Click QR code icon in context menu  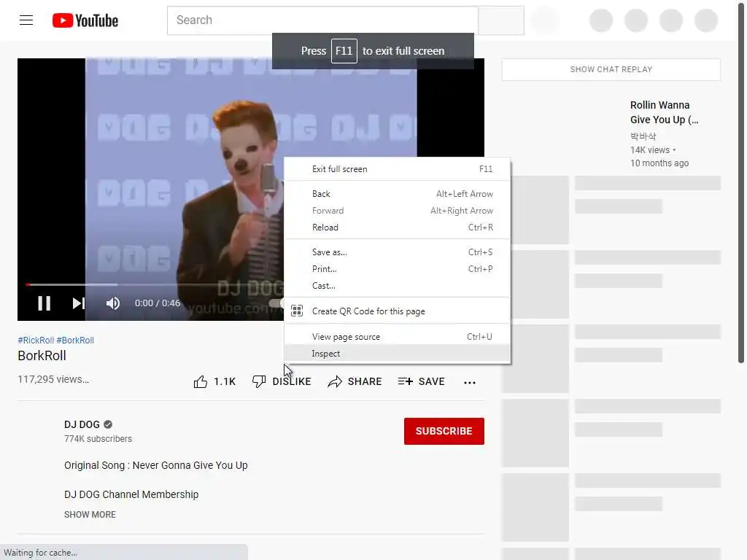tap(297, 311)
